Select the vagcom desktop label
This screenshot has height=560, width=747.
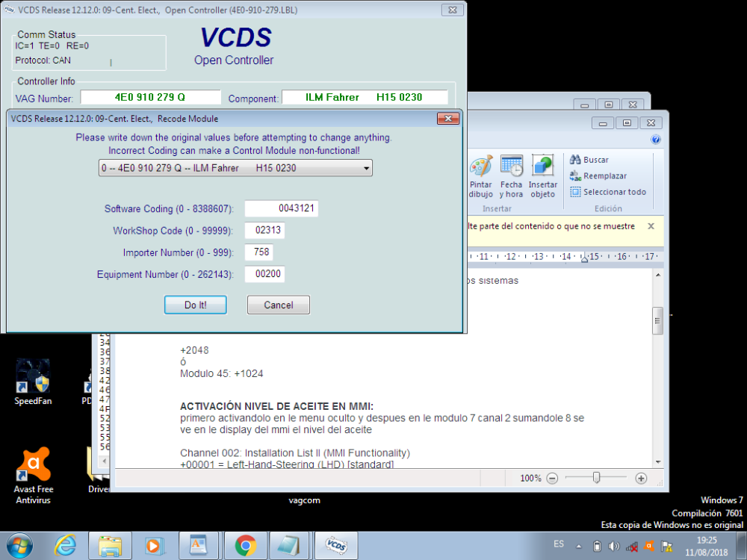pos(305,500)
